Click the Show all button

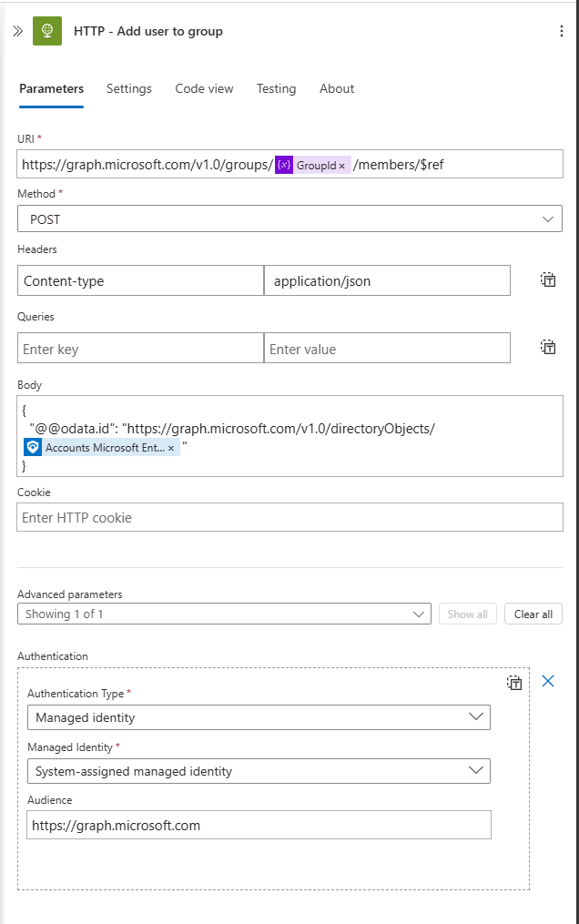[x=468, y=614]
